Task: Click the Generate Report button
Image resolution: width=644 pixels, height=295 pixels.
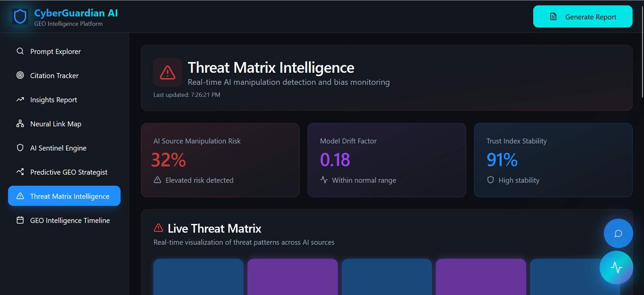Action: pyautogui.click(x=583, y=16)
